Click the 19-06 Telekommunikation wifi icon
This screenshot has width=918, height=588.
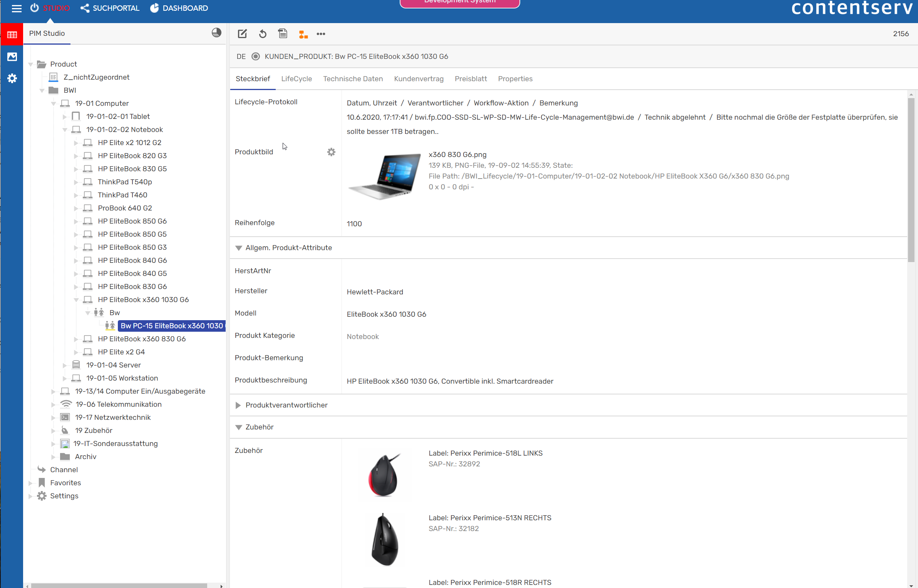click(66, 404)
